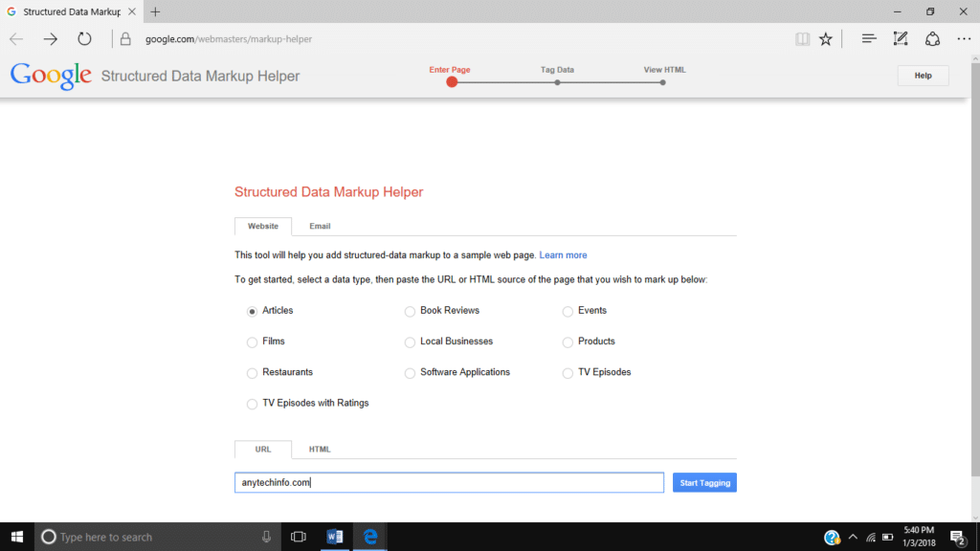Open the taskbar clock and date
Viewport: 980px width, 551px height.
click(x=919, y=537)
